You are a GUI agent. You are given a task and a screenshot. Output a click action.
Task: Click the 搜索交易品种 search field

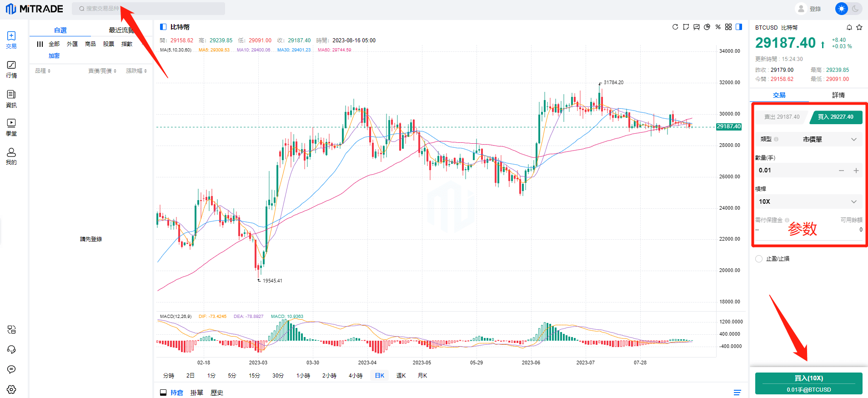tap(148, 9)
